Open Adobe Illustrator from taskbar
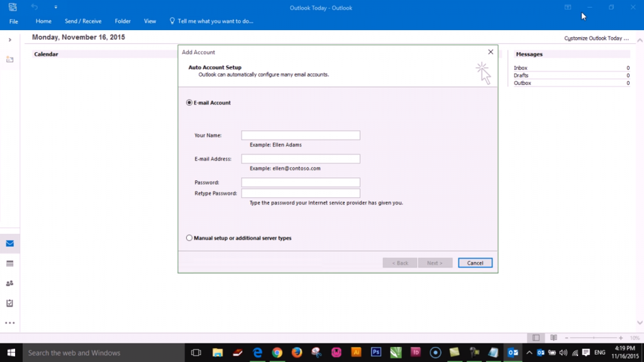Viewport: 644px width, 362px height. click(356, 353)
